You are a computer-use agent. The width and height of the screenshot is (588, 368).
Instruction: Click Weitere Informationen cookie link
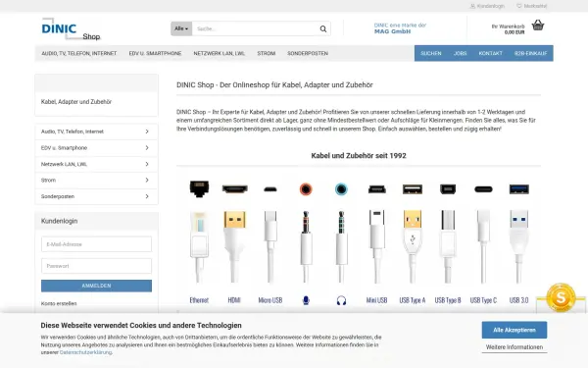coord(514,347)
